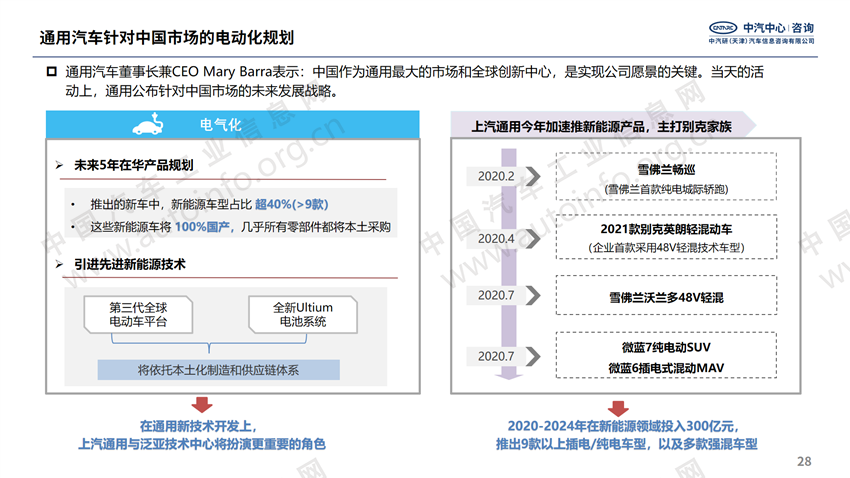Click the chevron arrow next to 2020.4
Screen dimensions: 850x478
[533, 238]
